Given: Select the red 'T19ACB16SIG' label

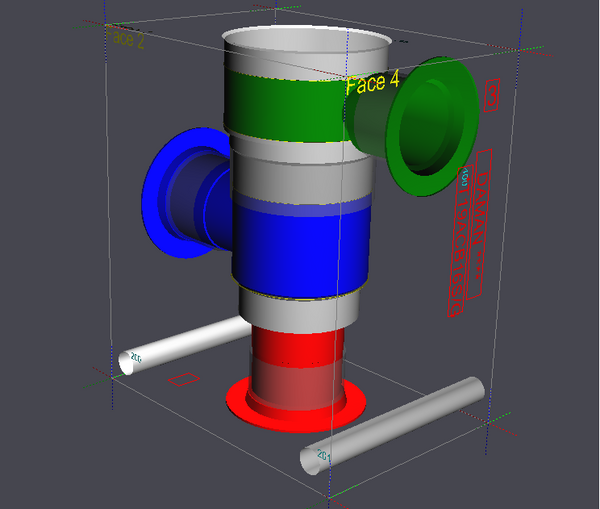Looking at the screenshot, I should tap(460, 242).
